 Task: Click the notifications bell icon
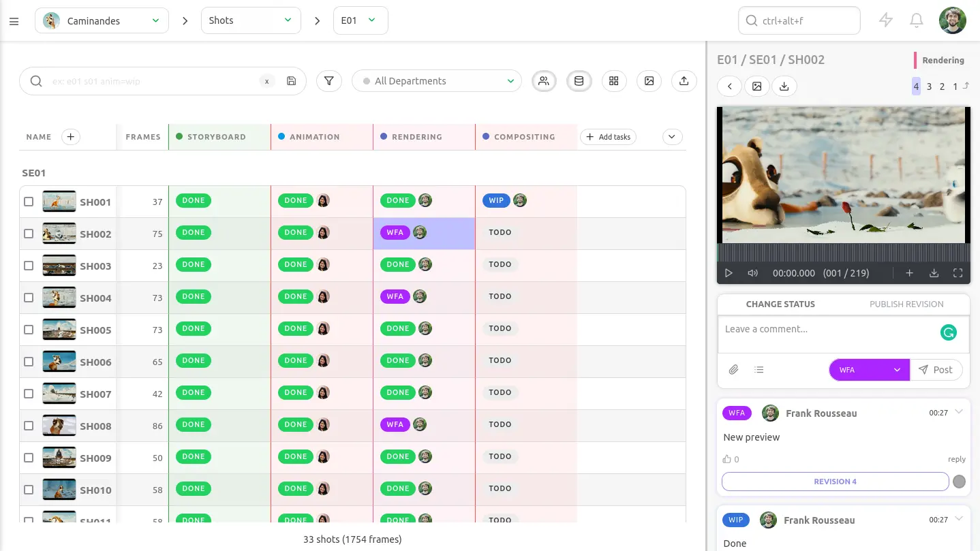[917, 20]
